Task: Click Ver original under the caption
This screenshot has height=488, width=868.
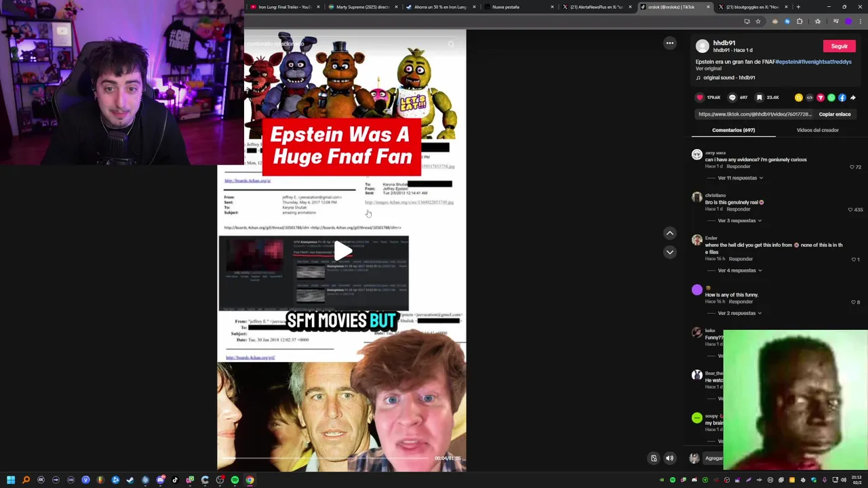Action: click(x=709, y=68)
